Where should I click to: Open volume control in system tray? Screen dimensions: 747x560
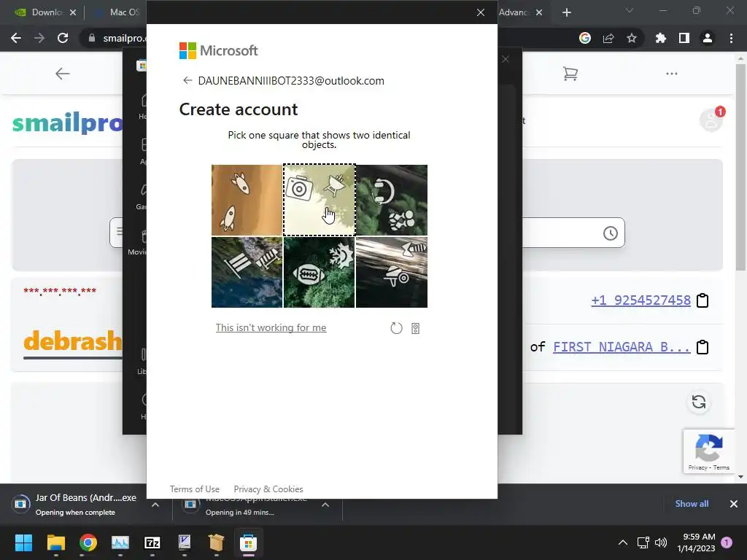coord(661,542)
